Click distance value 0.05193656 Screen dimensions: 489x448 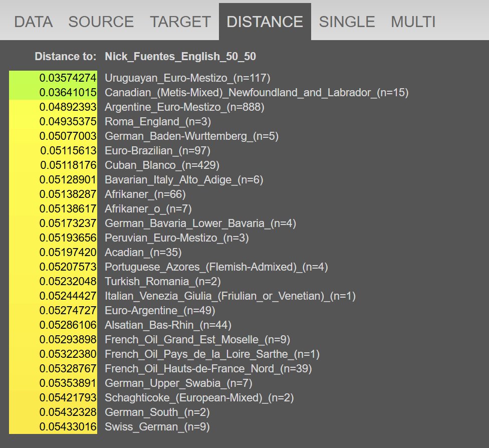point(68,238)
